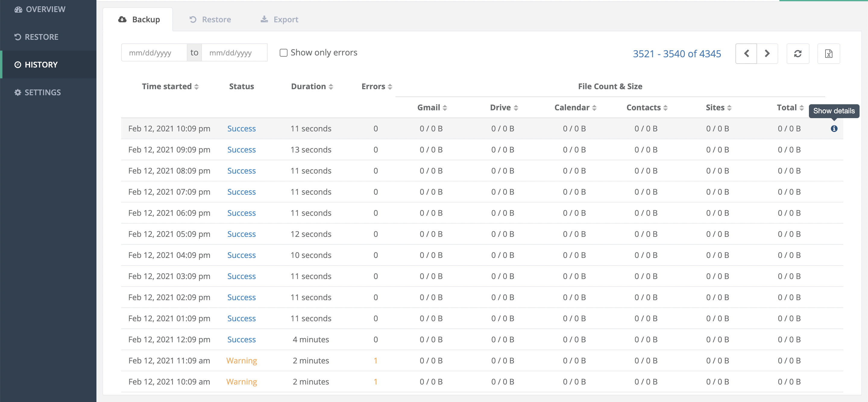Open Success status for 09:09 pm backup
Screen dimensions: 868x402
point(241,149)
